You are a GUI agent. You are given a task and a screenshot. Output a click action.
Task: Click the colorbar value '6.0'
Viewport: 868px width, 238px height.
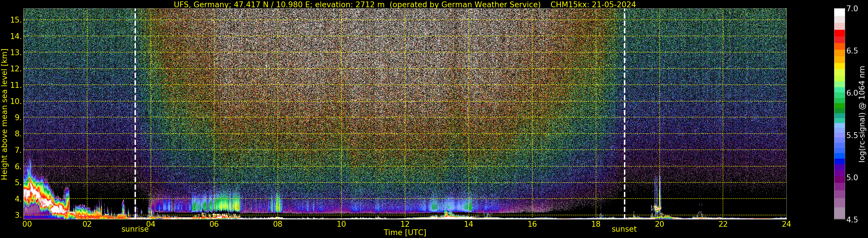(852, 93)
